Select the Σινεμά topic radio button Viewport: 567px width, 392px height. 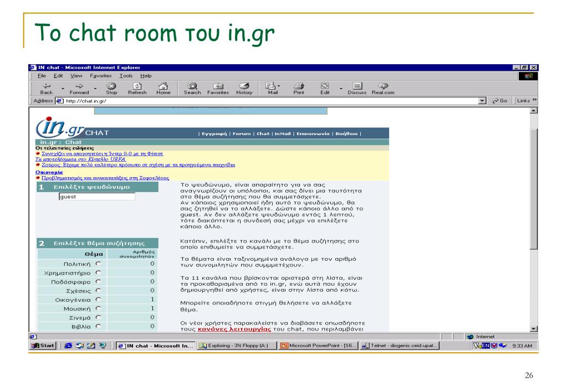[x=98, y=318]
